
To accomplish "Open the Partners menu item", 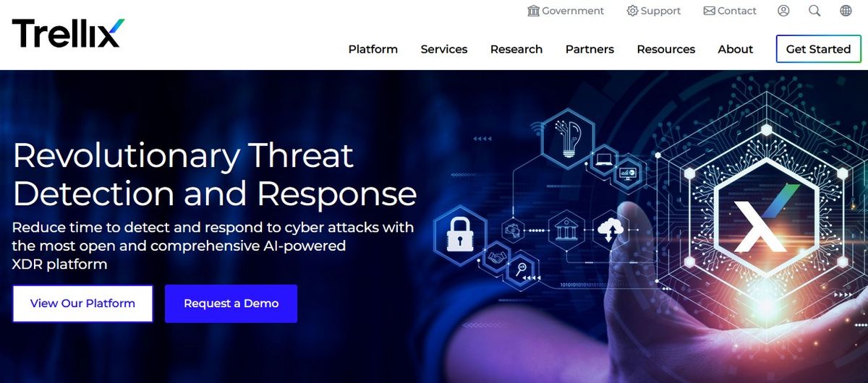I will (x=590, y=49).
